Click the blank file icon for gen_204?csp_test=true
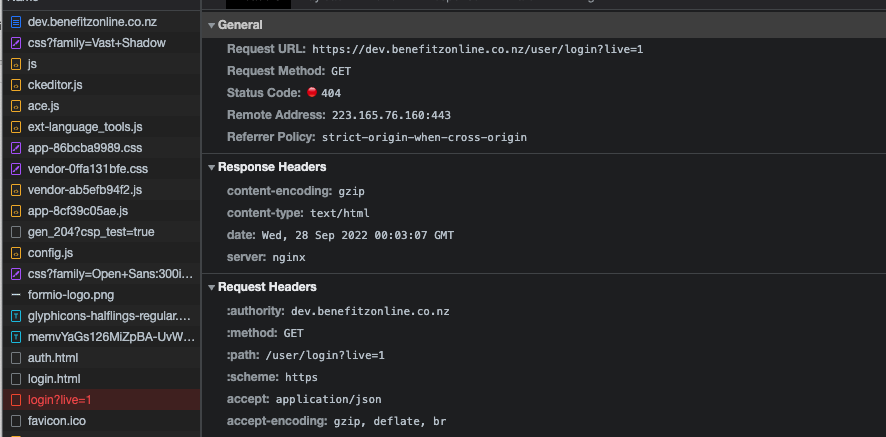 (16, 232)
